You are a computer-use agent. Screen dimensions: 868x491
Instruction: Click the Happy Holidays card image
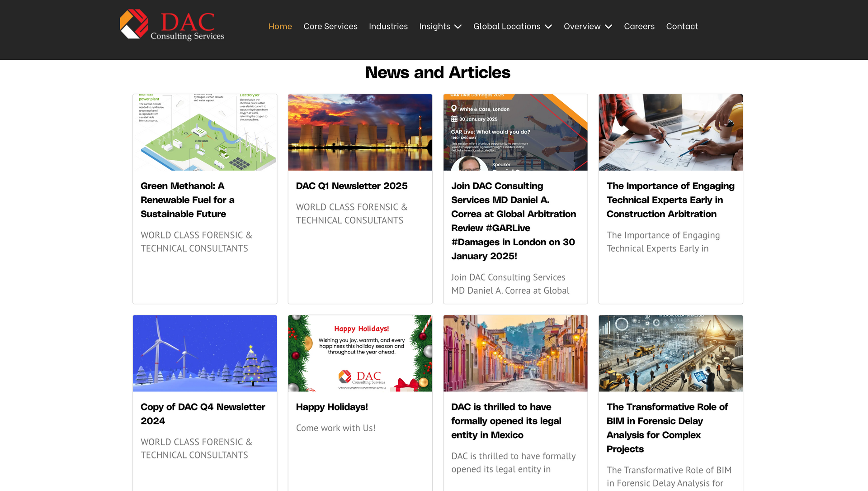(360, 353)
